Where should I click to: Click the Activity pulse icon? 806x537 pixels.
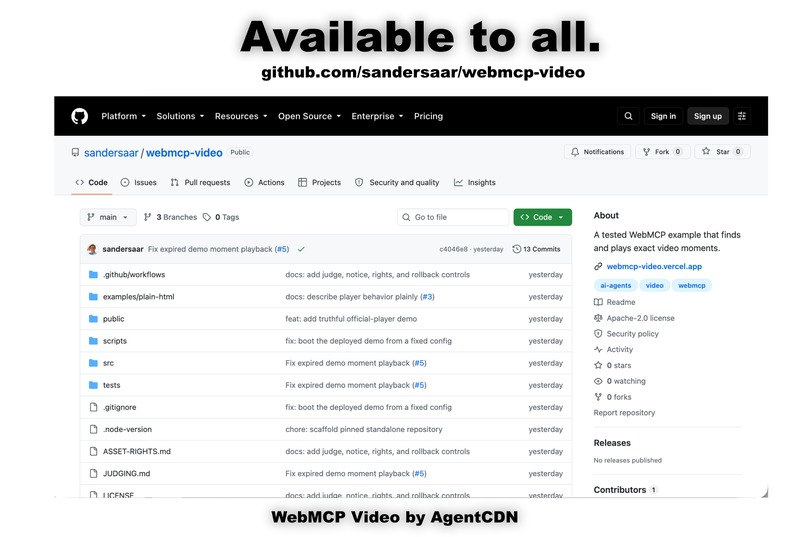[x=598, y=349]
